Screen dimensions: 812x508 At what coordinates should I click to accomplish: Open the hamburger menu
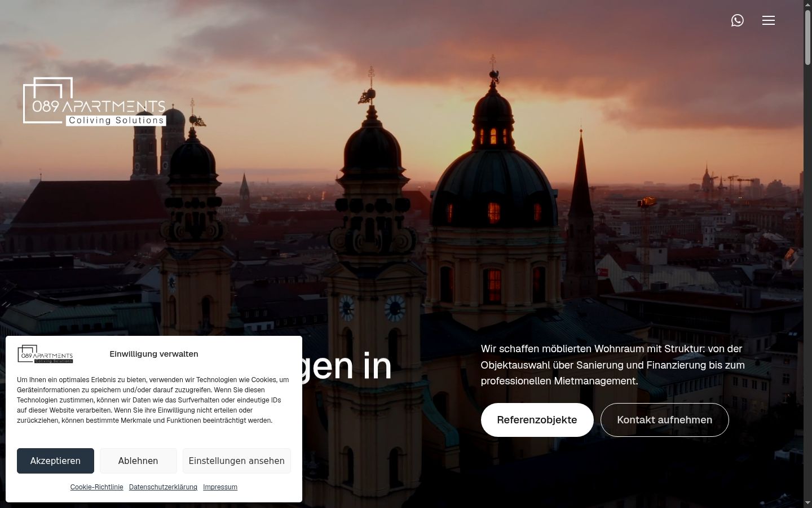pos(769,20)
